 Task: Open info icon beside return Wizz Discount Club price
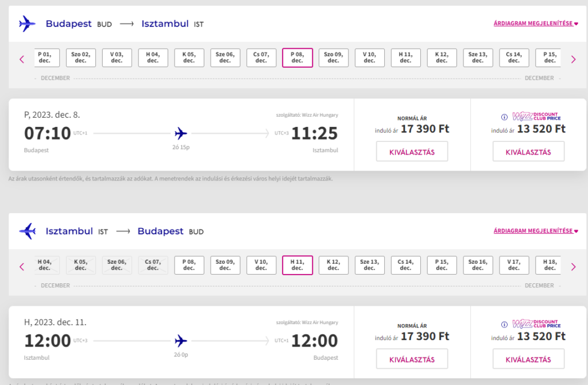[x=504, y=325]
